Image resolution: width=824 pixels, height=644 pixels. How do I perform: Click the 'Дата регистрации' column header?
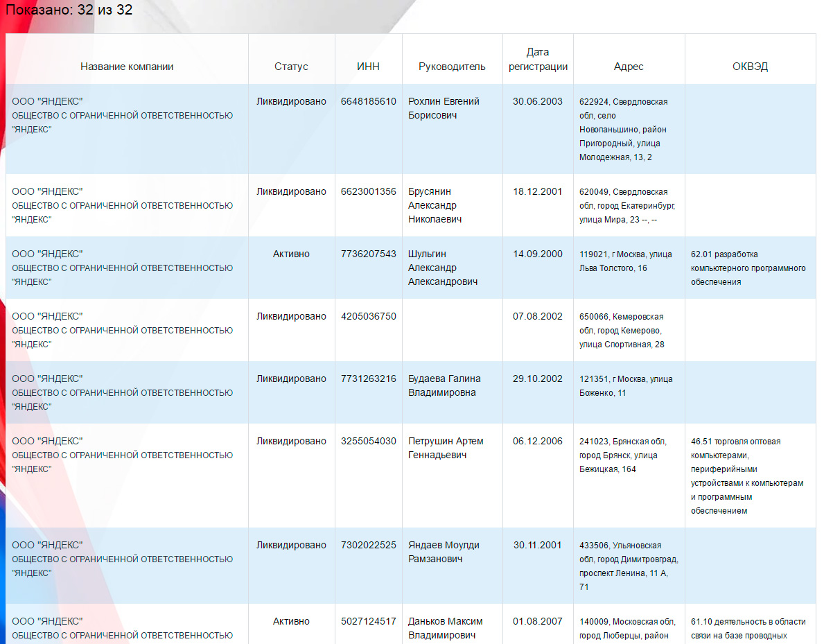pyautogui.click(x=538, y=60)
